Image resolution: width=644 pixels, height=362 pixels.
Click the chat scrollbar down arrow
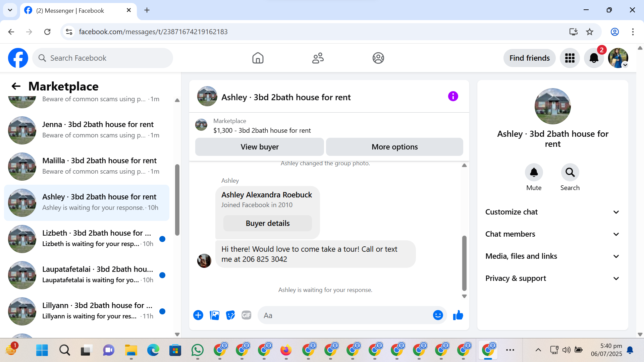click(x=464, y=296)
